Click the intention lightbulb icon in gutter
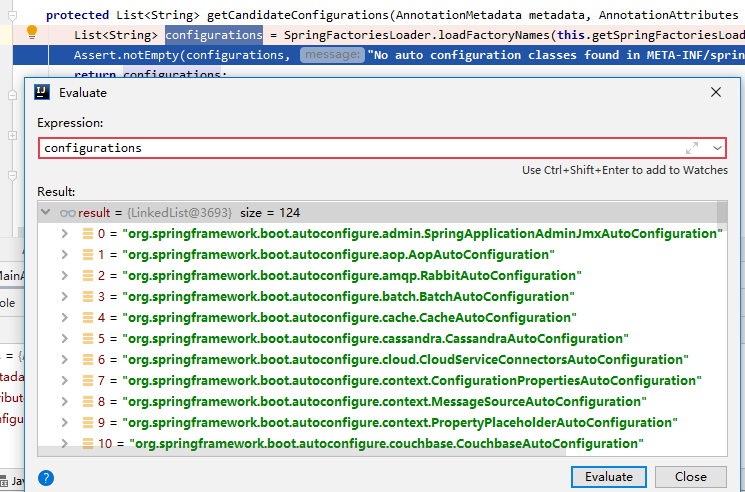745x492 pixels. 32,32
